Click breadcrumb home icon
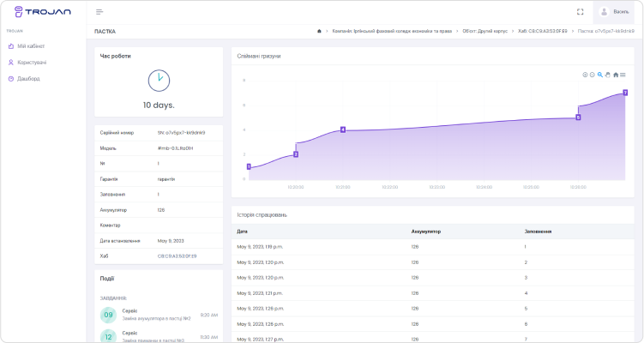This screenshot has height=343, width=644. 319,31
